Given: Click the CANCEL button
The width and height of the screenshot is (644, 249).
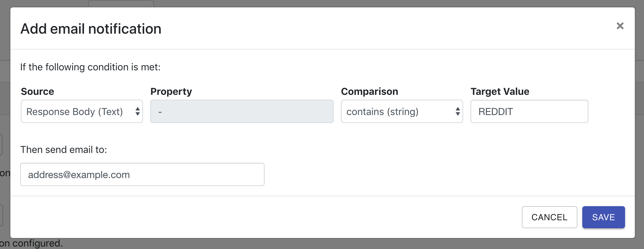Looking at the screenshot, I should click(549, 217).
